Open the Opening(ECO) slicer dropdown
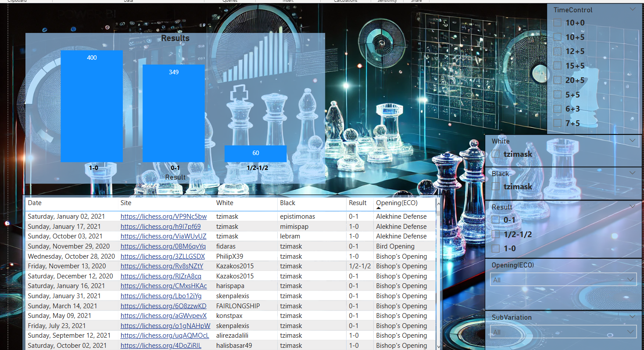 tap(563, 280)
